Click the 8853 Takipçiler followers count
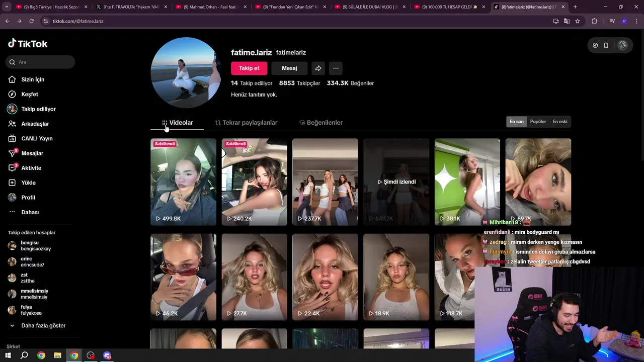 pyautogui.click(x=299, y=83)
